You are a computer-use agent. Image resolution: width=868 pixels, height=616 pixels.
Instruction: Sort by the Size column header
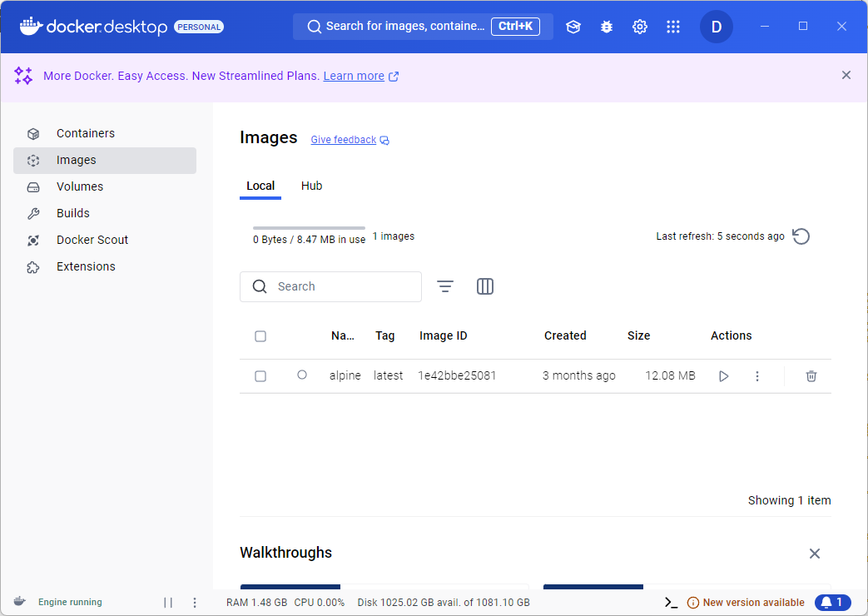pos(638,335)
